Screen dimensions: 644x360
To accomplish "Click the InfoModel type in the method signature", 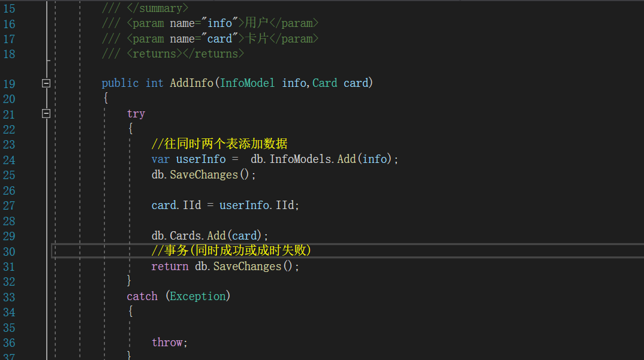I will [x=248, y=83].
